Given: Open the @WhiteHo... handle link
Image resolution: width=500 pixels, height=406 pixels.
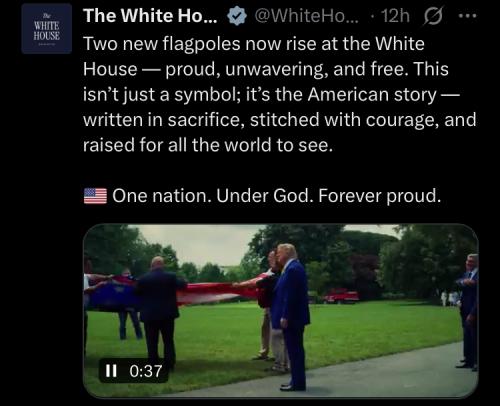Looking at the screenshot, I should pyautogui.click(x=306, y=16).
